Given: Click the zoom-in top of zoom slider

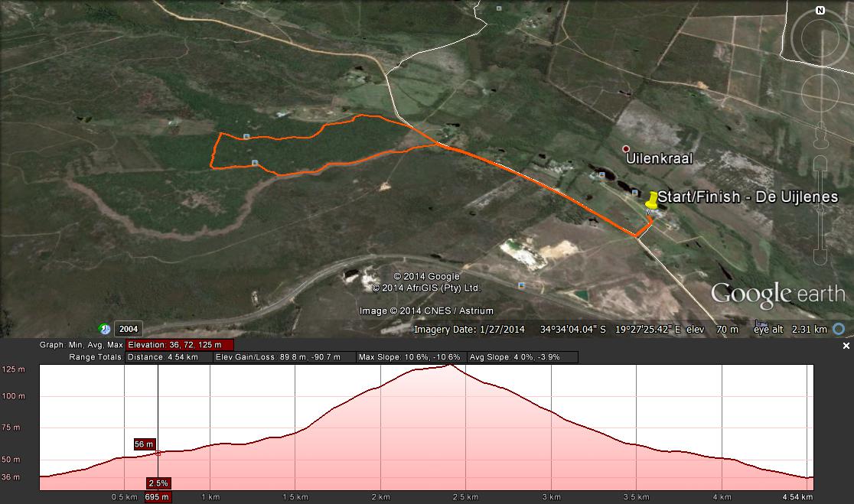Looking at the screenshot, I should pos(820,162).
